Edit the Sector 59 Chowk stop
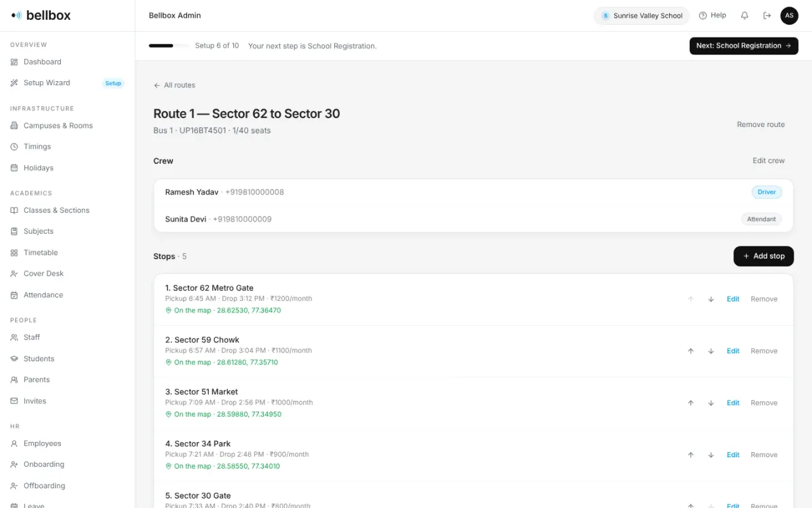Image resolution: width=812 pixels, height=508 pixels. (x=733, y=351)
